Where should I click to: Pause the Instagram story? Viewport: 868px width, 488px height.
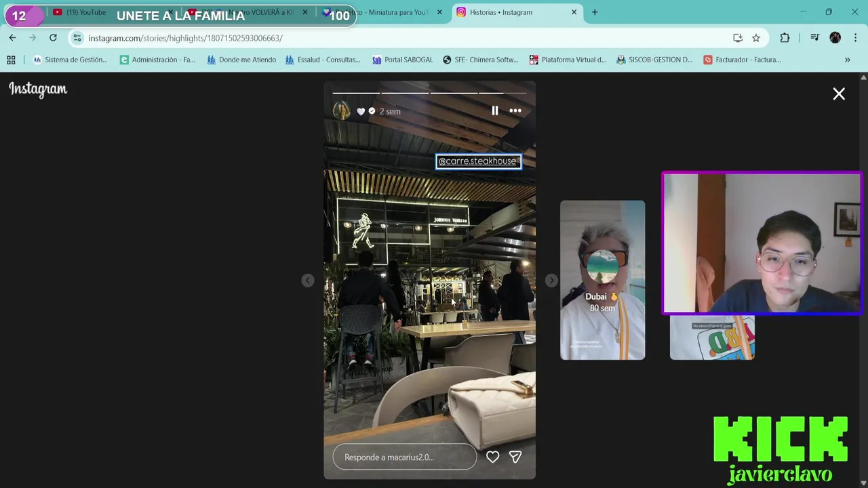[x=494, y=111]
